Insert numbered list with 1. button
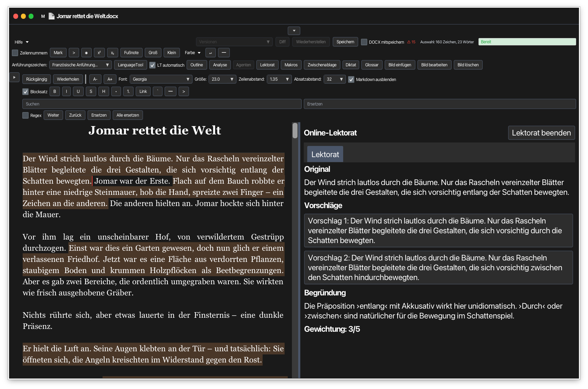 tap(128, 91)
